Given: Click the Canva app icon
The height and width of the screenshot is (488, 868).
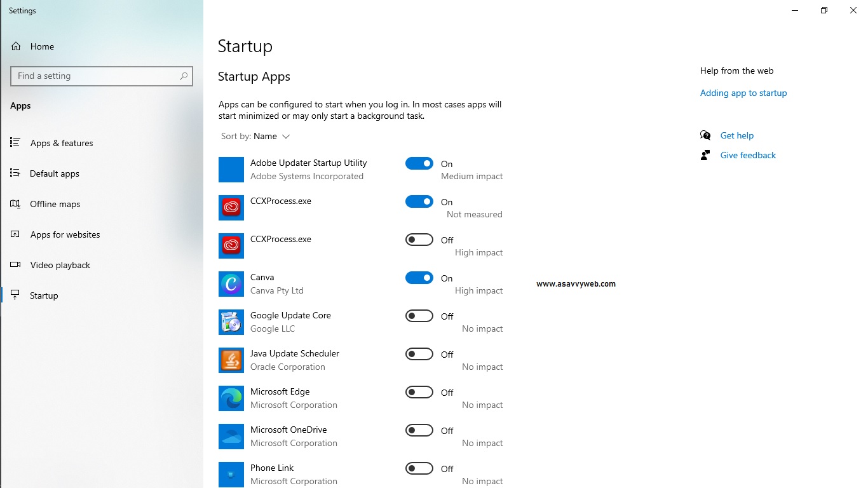Looking at the screenshot, I should 231,284.
